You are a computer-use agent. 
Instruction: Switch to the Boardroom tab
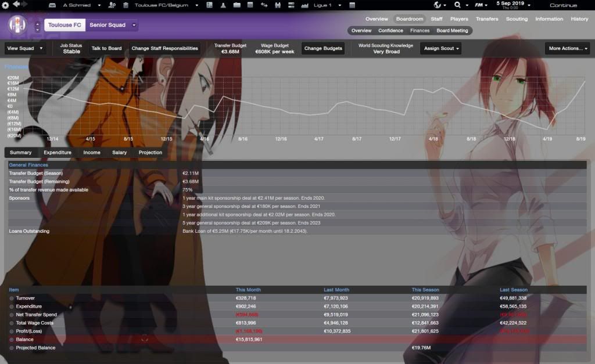click(x=410, y=19)
